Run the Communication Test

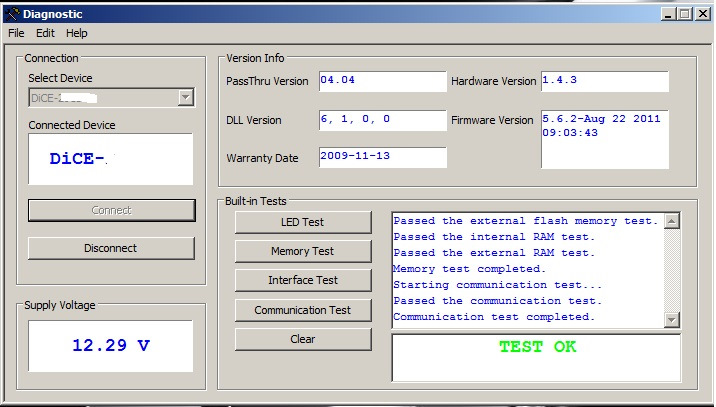[303, 310]
